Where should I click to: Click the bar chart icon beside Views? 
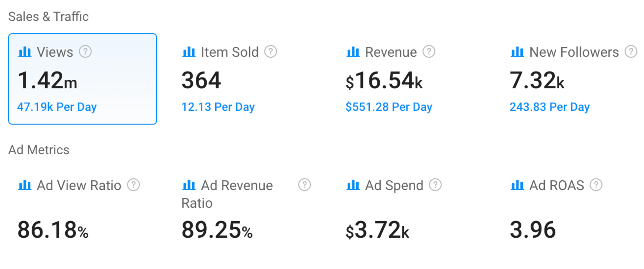[25, 52]
